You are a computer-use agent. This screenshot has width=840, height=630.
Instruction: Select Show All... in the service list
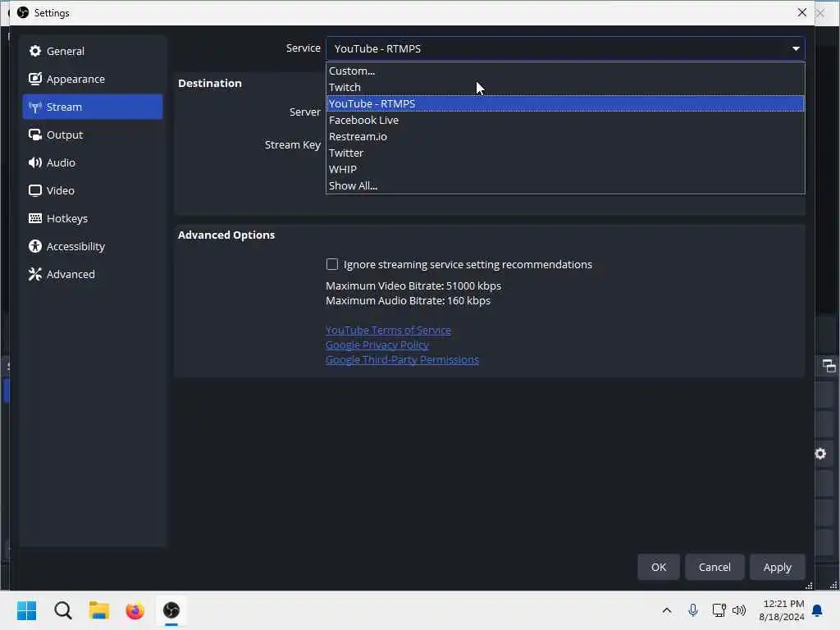pos(565,186)
